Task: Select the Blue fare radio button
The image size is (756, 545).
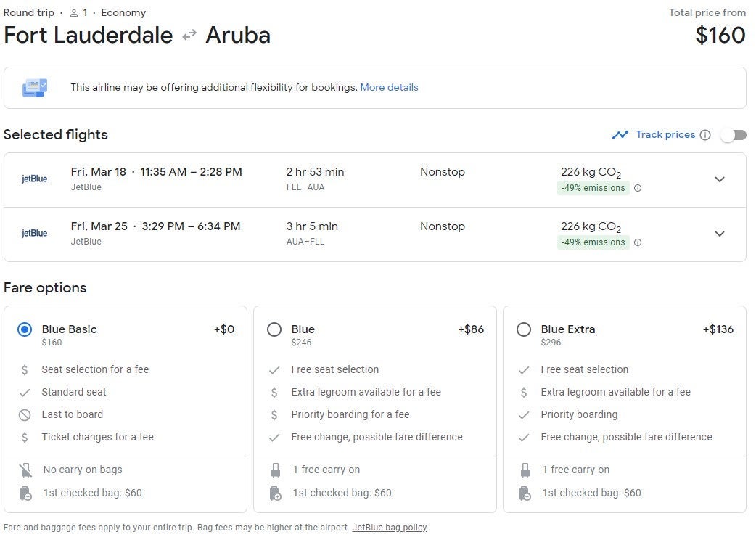Action: [x=274, y=329]
